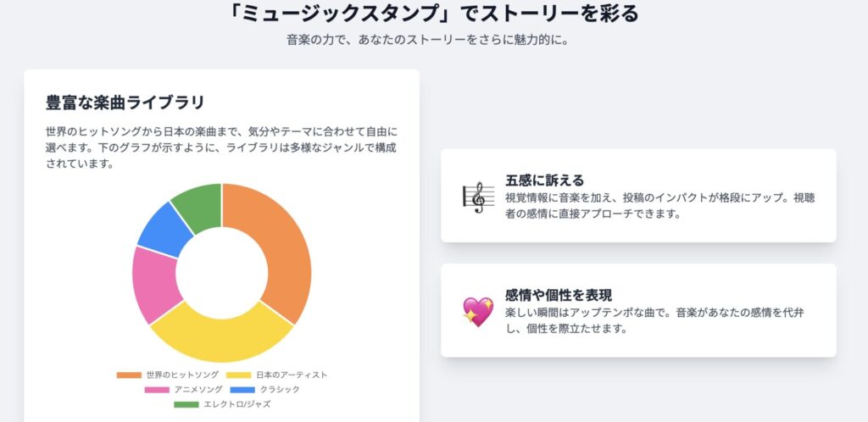Click the white center of the donut chart
This screenshot has width=868, height=422.
pyautogui.click(x=221, y=273)
